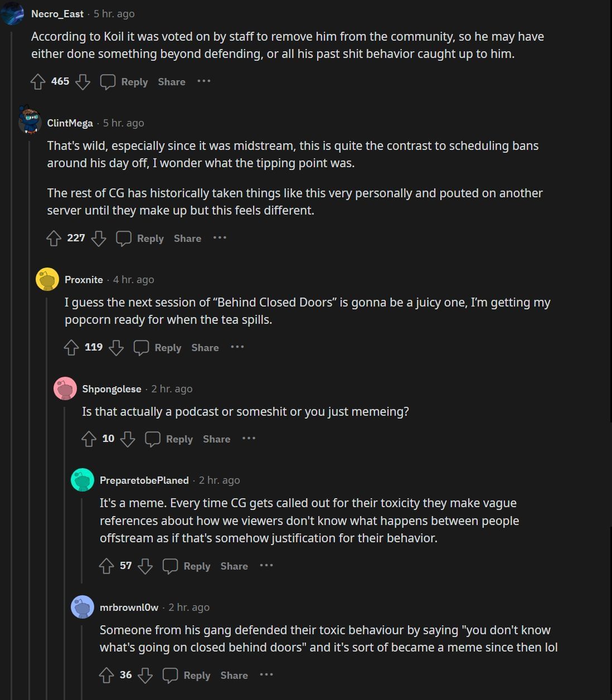Open Necro_East's profile
The height and width of the screenshot is (700, 612).
[x=58, y=13]
